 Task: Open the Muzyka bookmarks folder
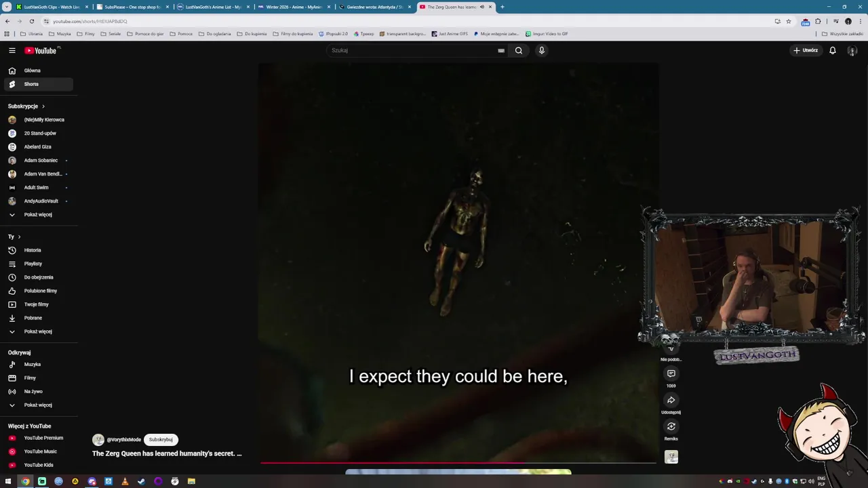[60, 34]
